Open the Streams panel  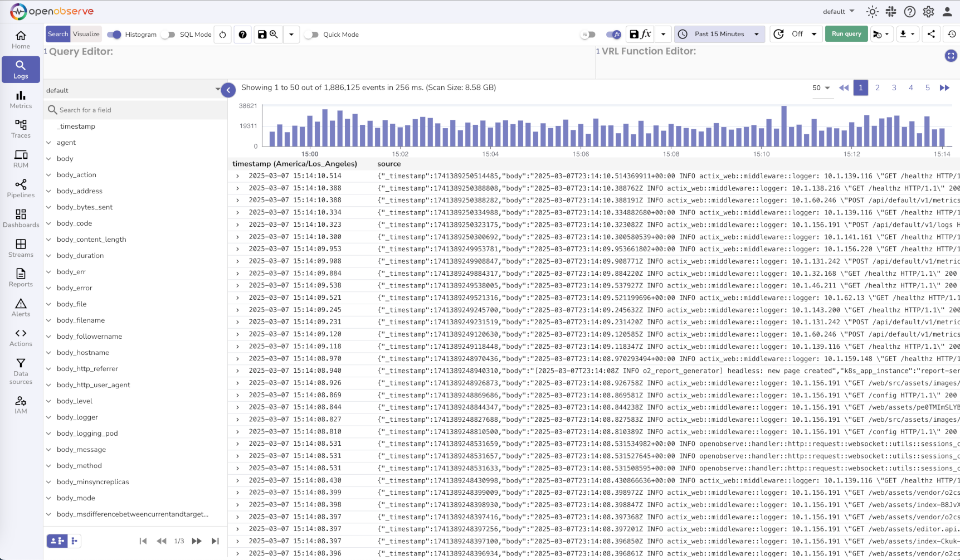click(x=21, y=247)
